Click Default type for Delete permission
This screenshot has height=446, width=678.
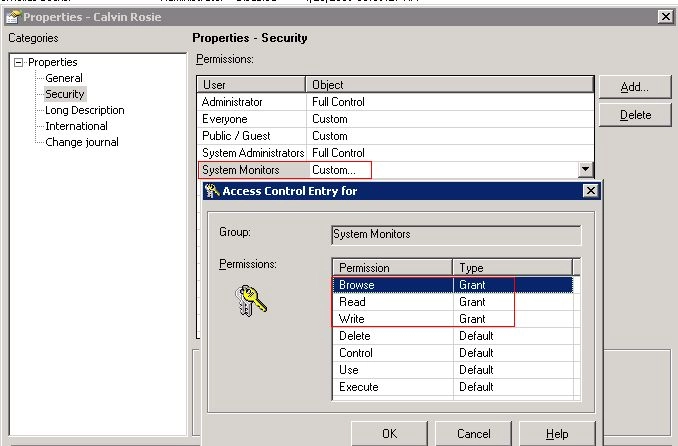[x=476, y=336]
